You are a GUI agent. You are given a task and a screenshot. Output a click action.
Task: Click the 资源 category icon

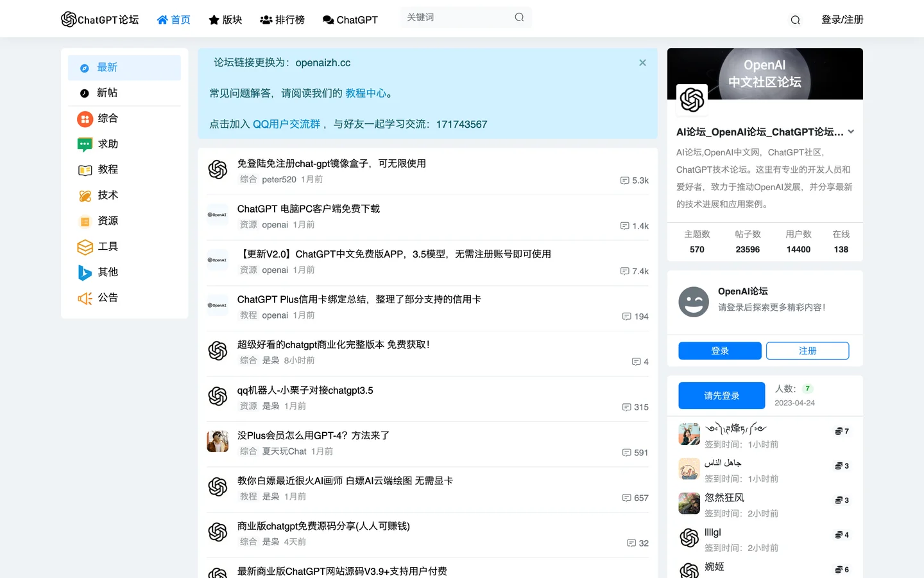coord(85,222)
